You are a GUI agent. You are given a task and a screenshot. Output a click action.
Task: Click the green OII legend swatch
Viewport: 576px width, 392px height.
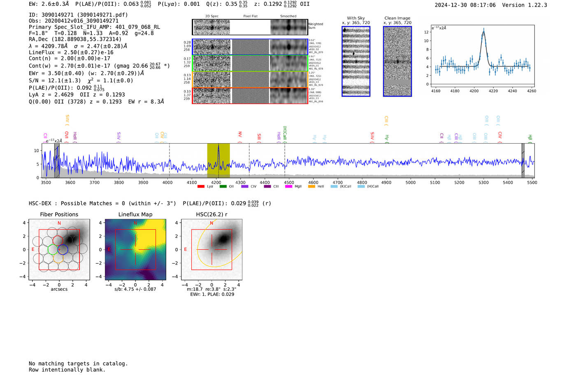[x=223, y=186]
